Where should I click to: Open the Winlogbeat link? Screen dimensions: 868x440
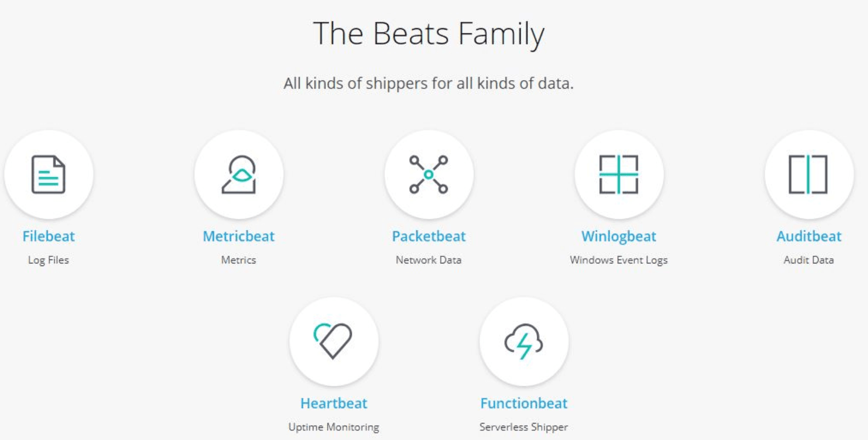[x=618, y=236]
